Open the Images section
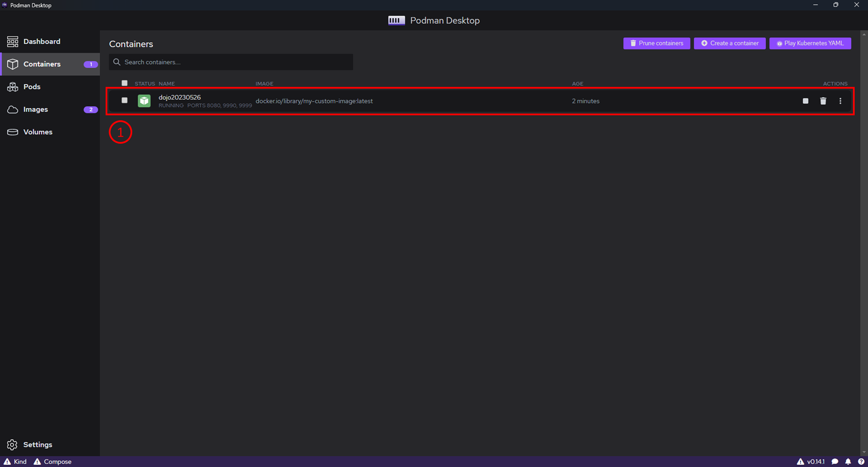This screenshot has height=467, width=868. click(x=50, y=110)
